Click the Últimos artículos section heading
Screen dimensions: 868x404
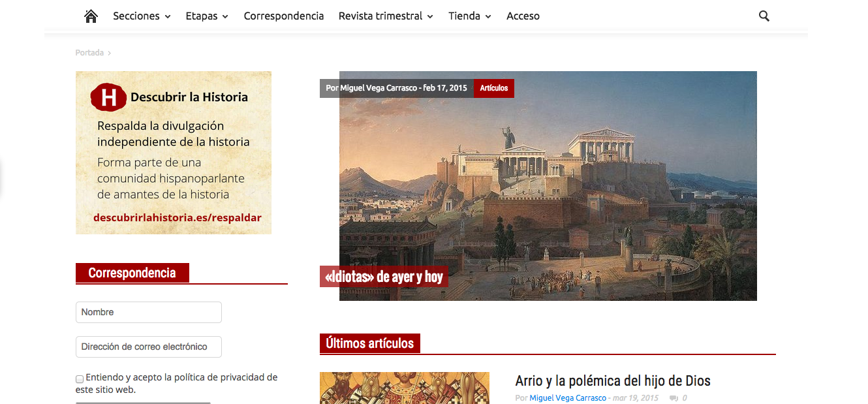point(370,343)
